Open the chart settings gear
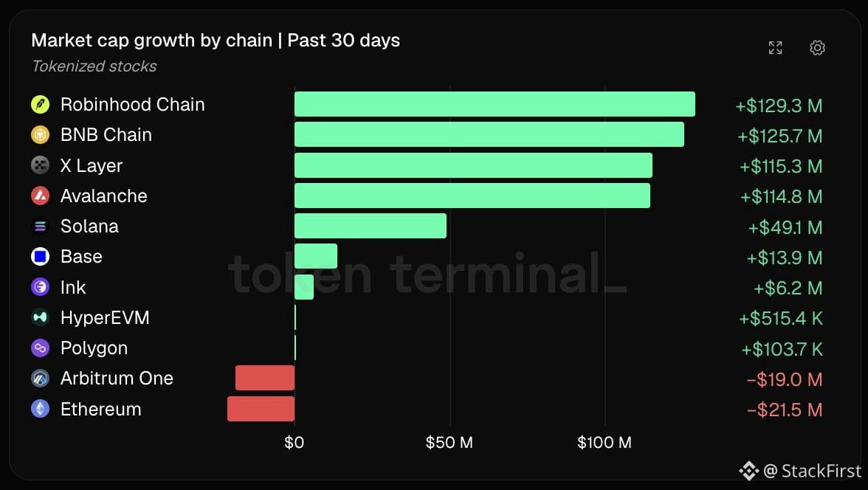The image size is (868, 490). 817,48
